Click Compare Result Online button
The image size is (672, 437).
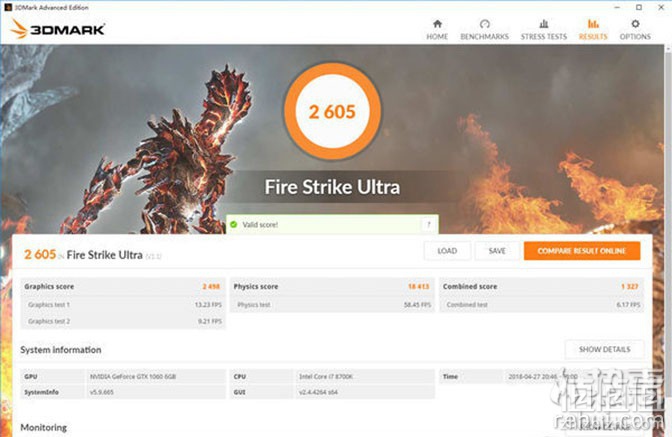(582, 251)
